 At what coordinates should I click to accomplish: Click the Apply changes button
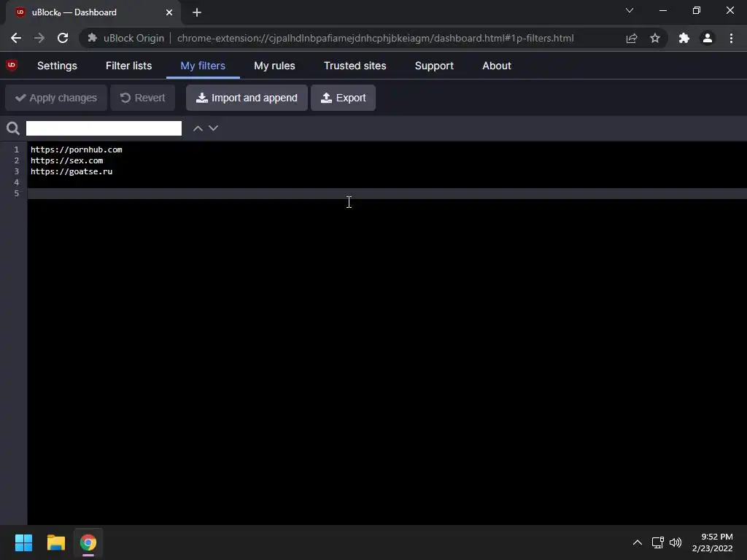point(56,98)
